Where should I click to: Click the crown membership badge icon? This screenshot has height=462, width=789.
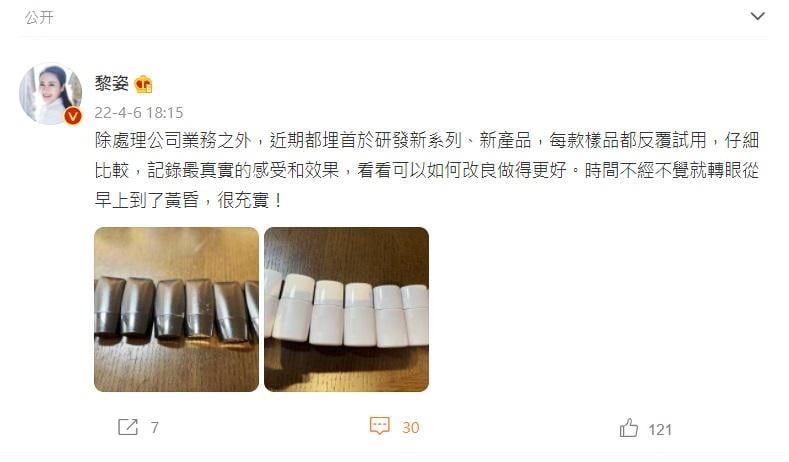(143, 84)
